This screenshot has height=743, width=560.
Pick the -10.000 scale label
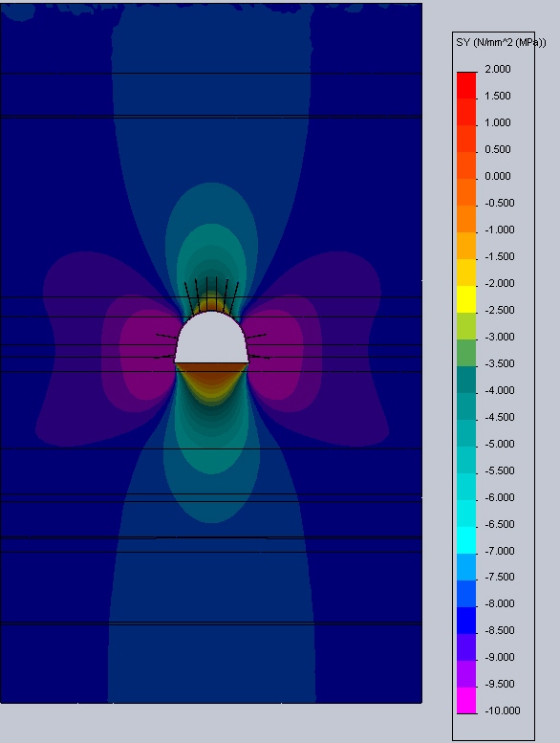coord(503,710)
